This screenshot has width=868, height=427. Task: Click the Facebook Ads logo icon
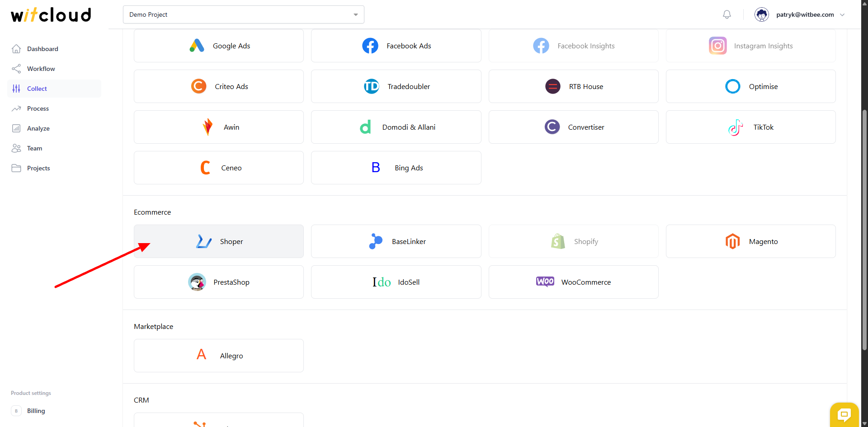370,46
